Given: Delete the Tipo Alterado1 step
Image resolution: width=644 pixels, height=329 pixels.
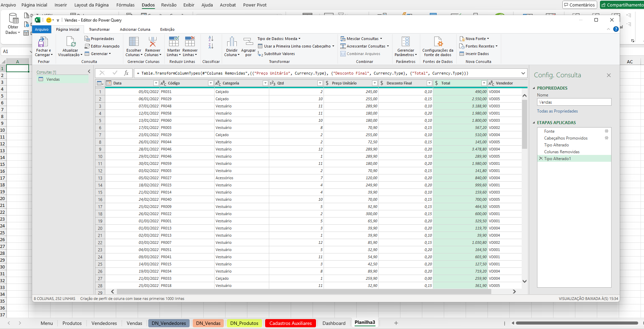Looking at the screenshot, I should tap(541, 159).
